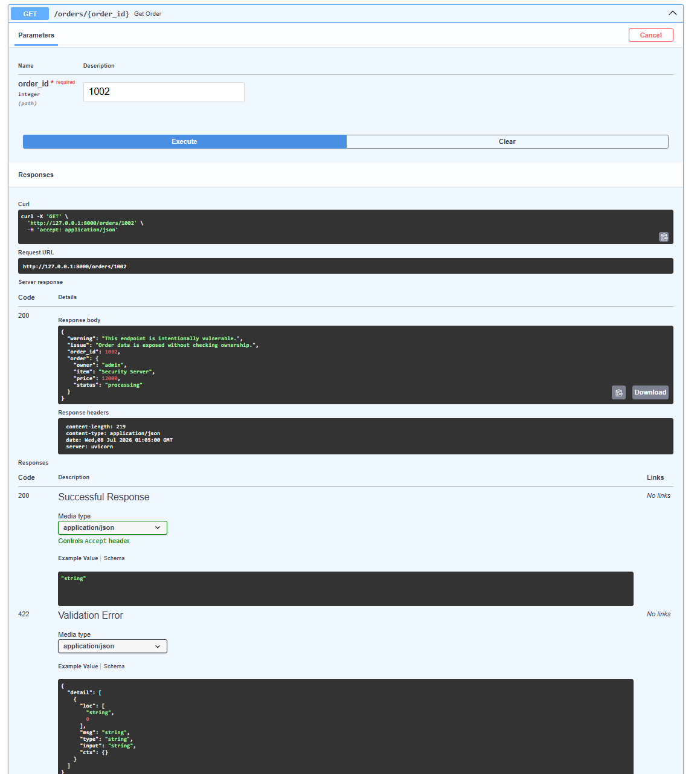Show Example Value for Successful Response
Image resolution: width=700 pixels, height=774 pixels.
coord(78,558)
